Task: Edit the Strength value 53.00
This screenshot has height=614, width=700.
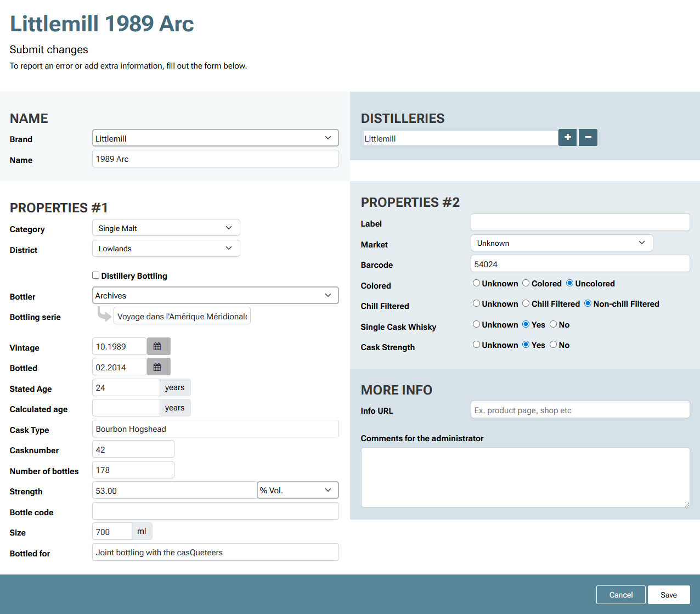Action: point(174,490)
